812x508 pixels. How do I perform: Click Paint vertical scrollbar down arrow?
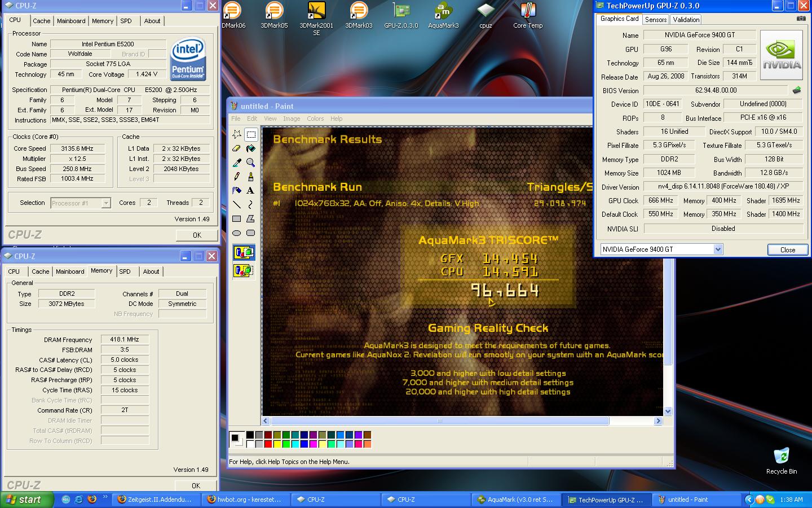point(668,411)
